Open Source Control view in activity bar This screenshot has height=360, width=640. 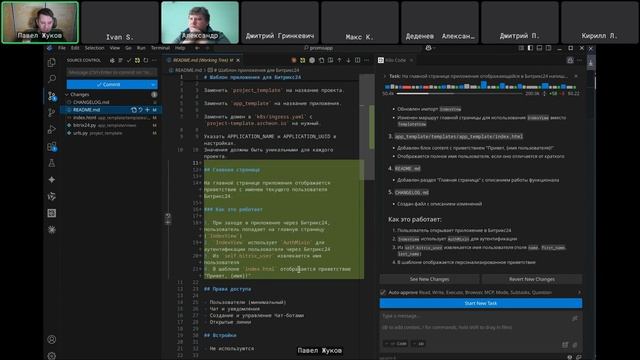click(x=52, y=96)
